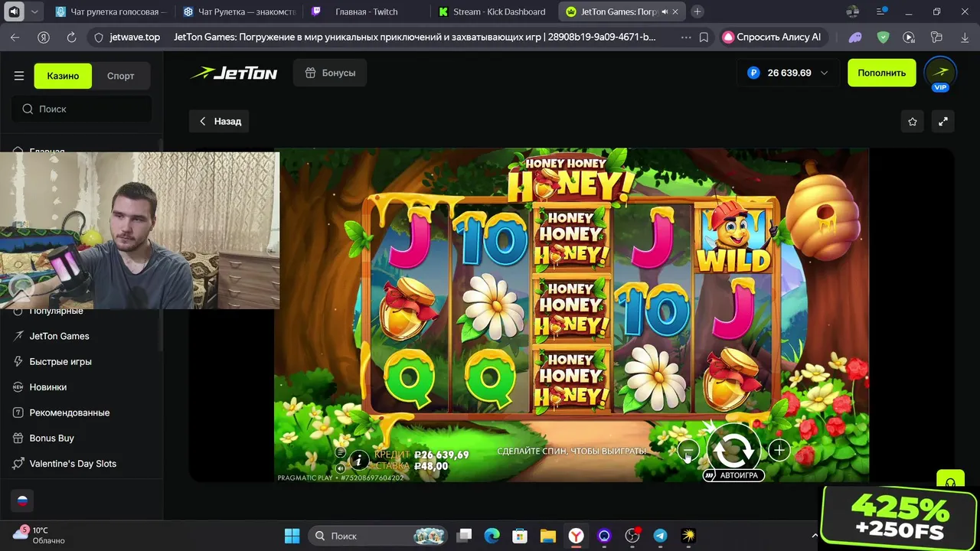Click the sidebar Поиск search field

81,109
